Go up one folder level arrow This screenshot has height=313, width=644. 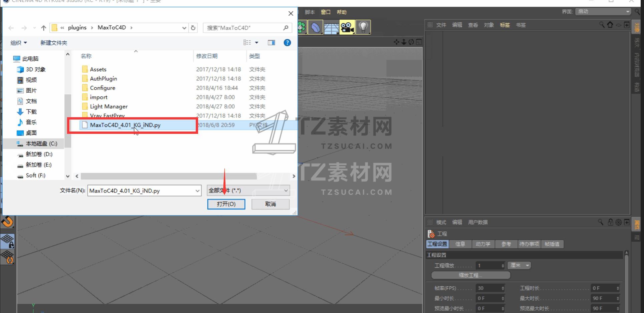pos(43,28)
